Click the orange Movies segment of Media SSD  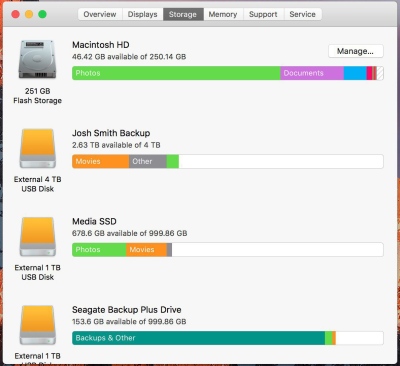tap(146, 250)
